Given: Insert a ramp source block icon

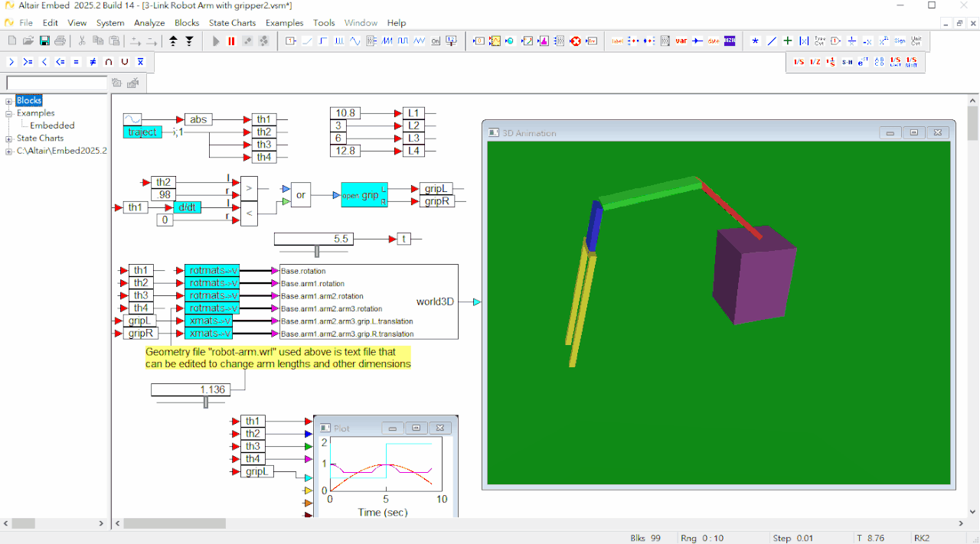Looking at the screenshot, I should pos(307,41).
